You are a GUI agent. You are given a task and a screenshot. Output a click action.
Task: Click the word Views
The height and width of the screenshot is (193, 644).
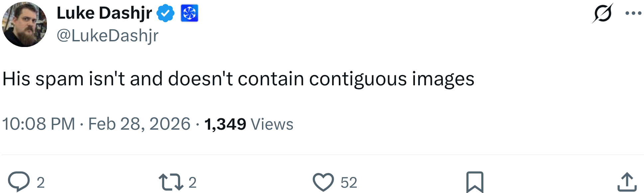point(272,124)
